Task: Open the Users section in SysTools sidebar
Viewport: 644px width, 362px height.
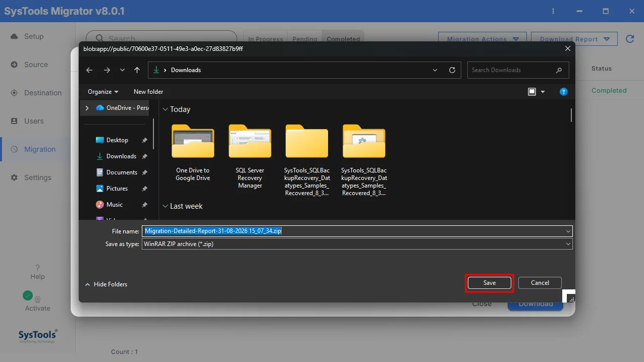Action: point(28,121)
